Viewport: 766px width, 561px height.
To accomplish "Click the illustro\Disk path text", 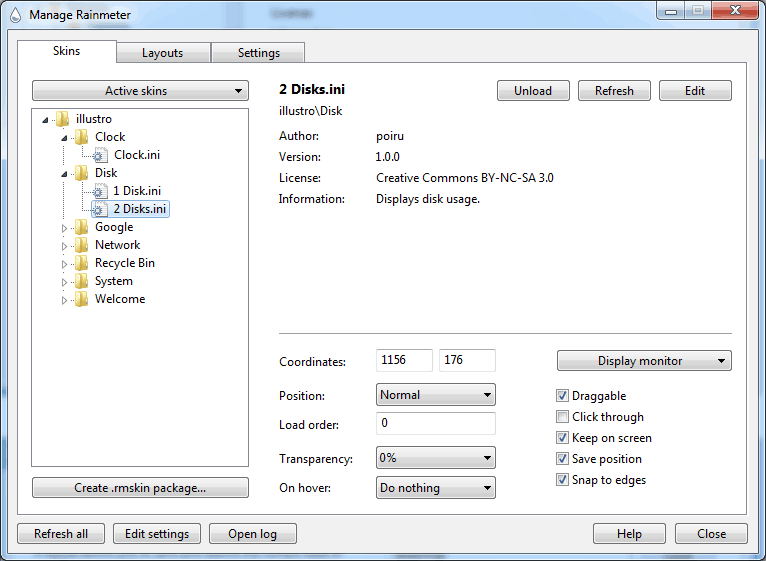I will [310, 111].
